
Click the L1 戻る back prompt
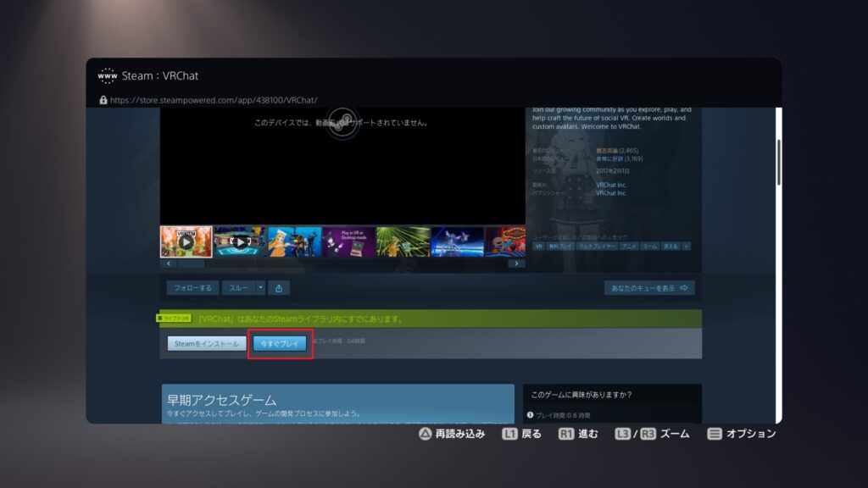point(522,434)
